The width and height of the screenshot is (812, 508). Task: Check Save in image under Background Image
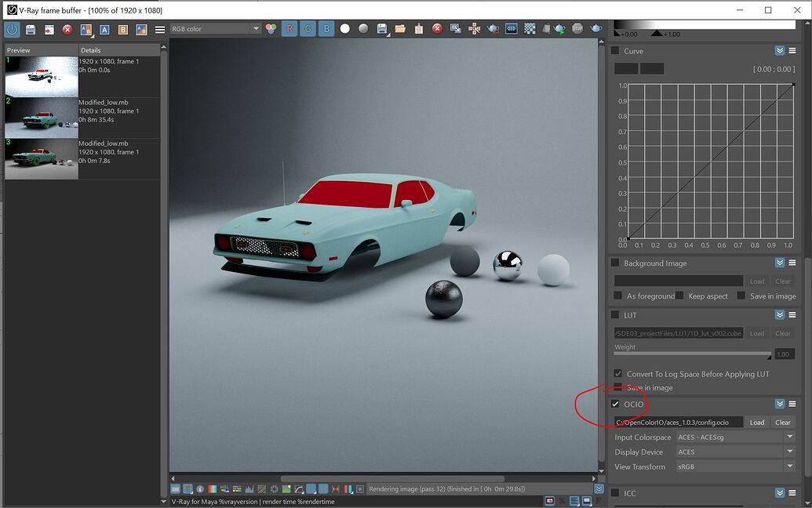tap(741, 296)
